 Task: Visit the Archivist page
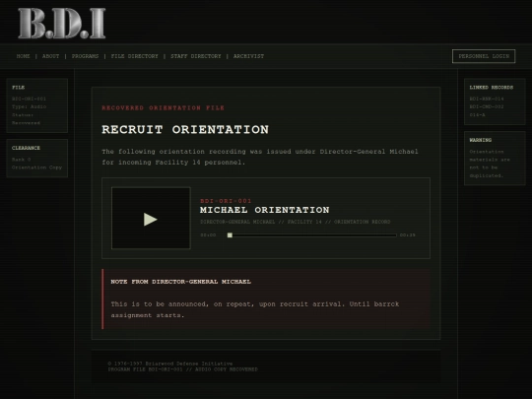tap(248, 56)
